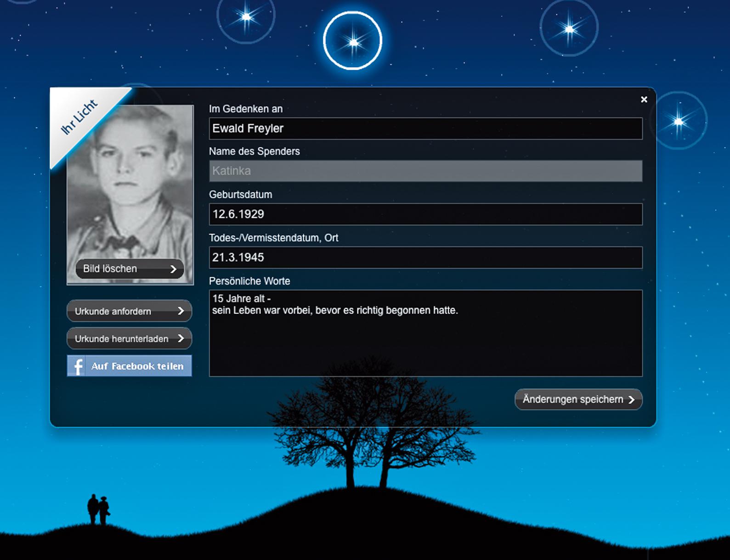Click the Geburtsdatum label

tap(240, 195)
